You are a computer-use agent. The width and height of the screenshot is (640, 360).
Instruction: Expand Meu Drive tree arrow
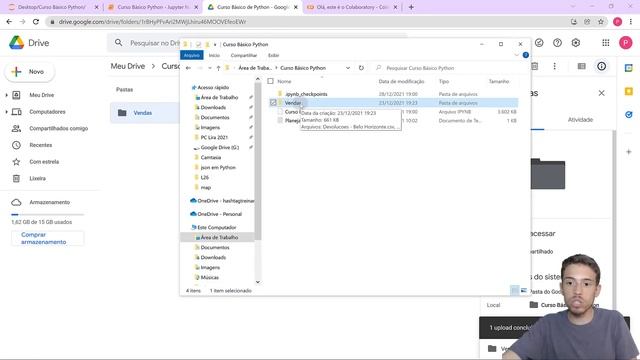coord(6,95)
